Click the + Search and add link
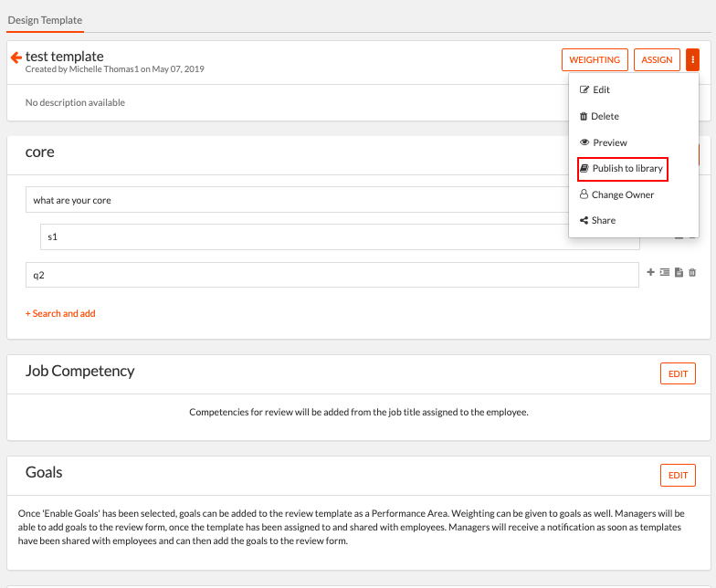 pos(60,314)
